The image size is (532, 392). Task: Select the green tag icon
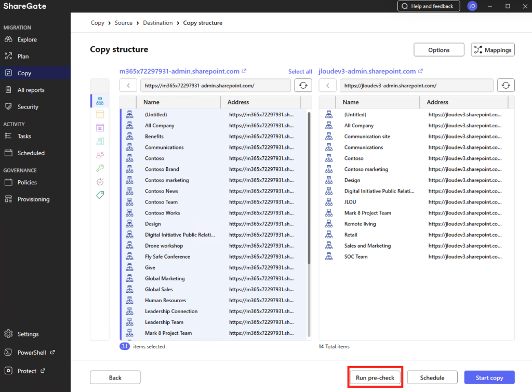pos(100,195)
